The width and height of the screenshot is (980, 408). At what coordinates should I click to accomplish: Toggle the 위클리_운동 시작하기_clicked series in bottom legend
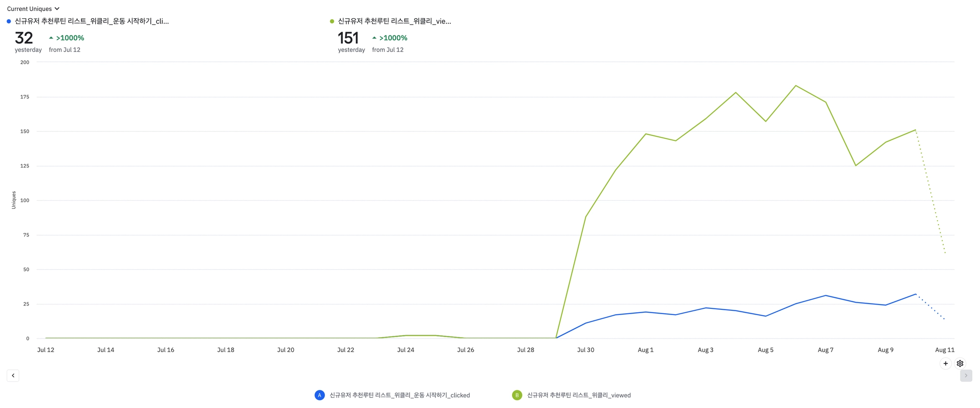[x=400, y=395]
